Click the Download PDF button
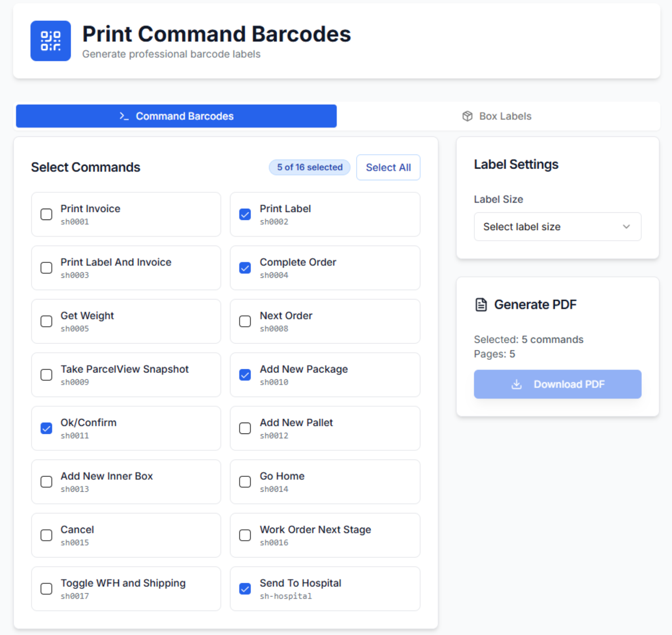This screenshot has width=672, height=635. 558,384
